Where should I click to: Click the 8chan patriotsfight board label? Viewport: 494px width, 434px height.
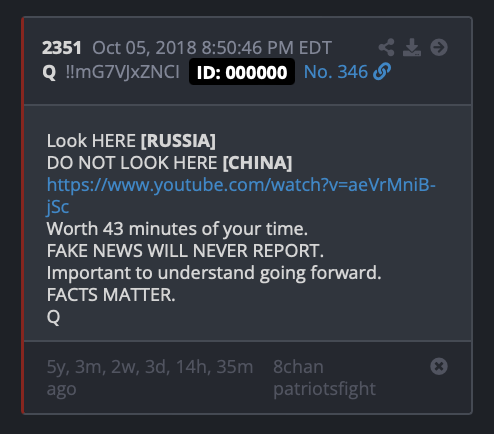point(324,377)
